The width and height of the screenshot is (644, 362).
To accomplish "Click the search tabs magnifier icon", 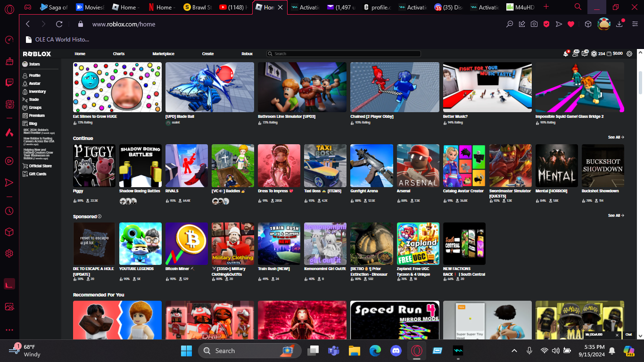I will [578, 7].
